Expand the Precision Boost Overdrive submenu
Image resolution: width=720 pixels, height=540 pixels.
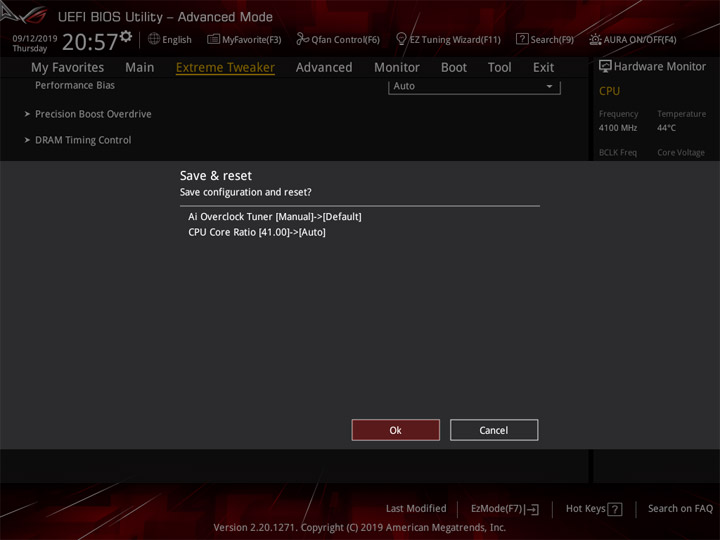pos(93,114)
